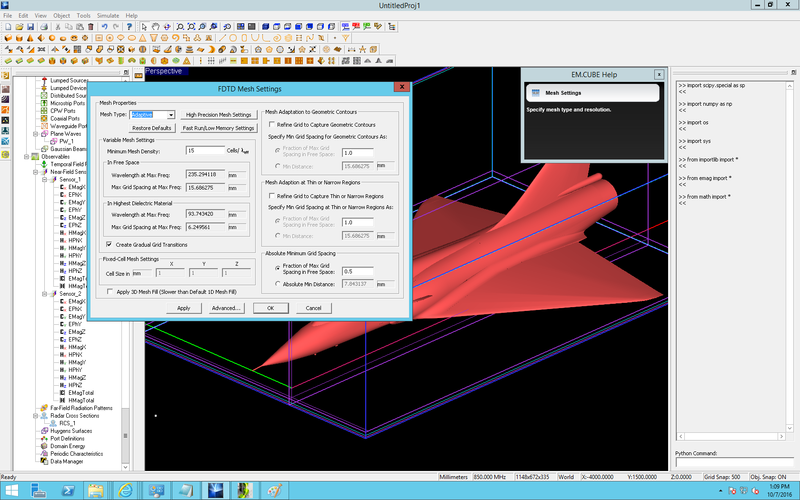
Task: Click the Open folder toolbar icon
Action: coord(20,27)
